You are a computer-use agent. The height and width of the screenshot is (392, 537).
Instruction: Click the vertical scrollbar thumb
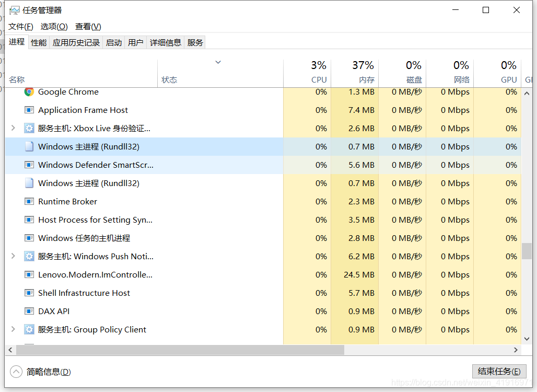click(527, 251)
